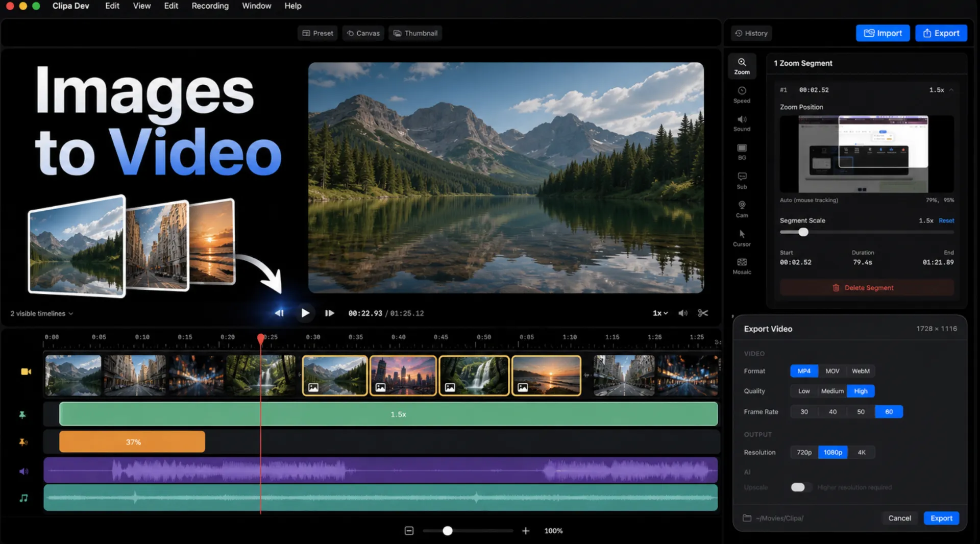The image size is (980, 544).
Task: Collapse zoom segment #1 chevron
Action: [951, 90]
